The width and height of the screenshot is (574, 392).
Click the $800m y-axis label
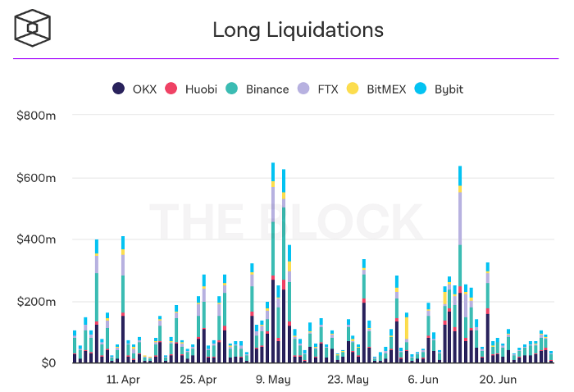tap(36, 116)
